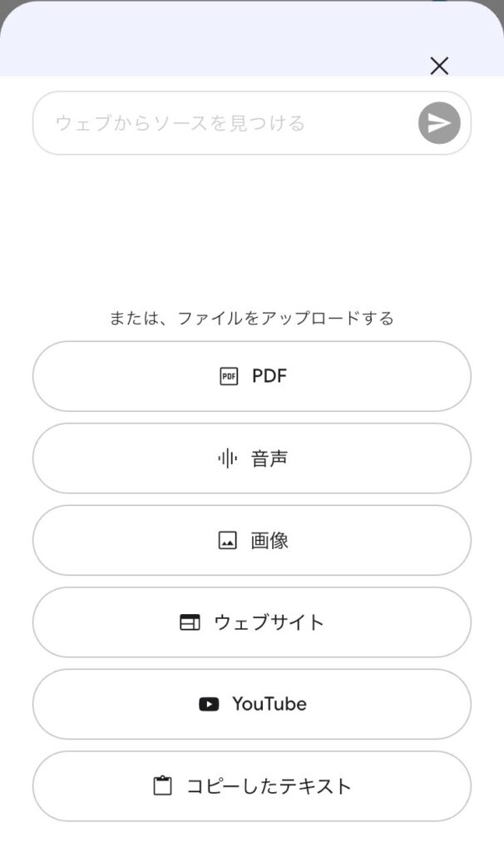Focus the ウェブからソースを見つける search field
Screen dimensions: 504x852
pyautogui.click(x=225, y=123)
